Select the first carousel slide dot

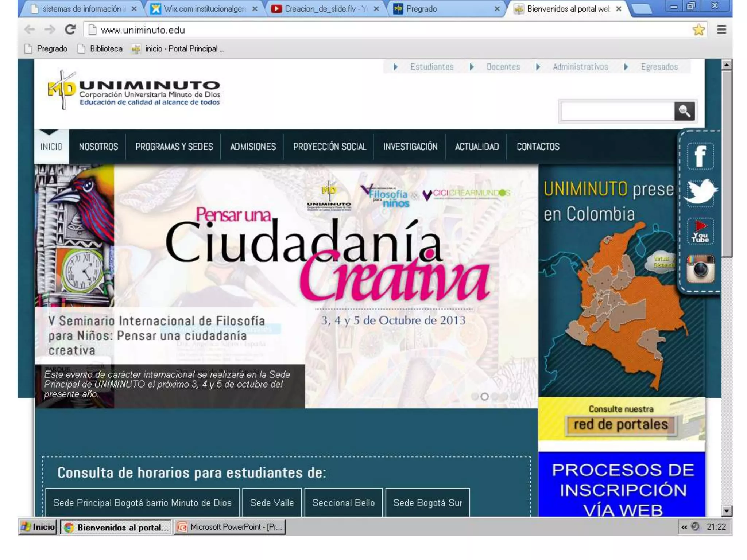pyautogui.click(x=475, y=397)
